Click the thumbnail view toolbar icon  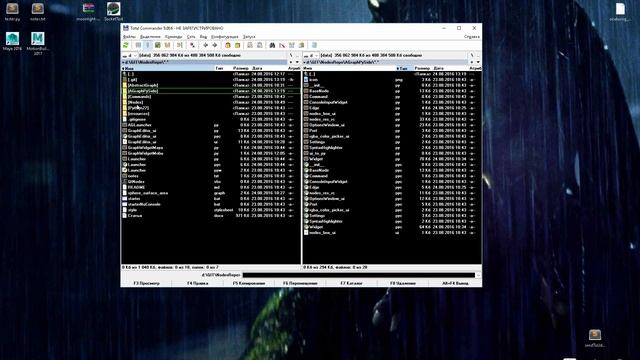(158, 45)
